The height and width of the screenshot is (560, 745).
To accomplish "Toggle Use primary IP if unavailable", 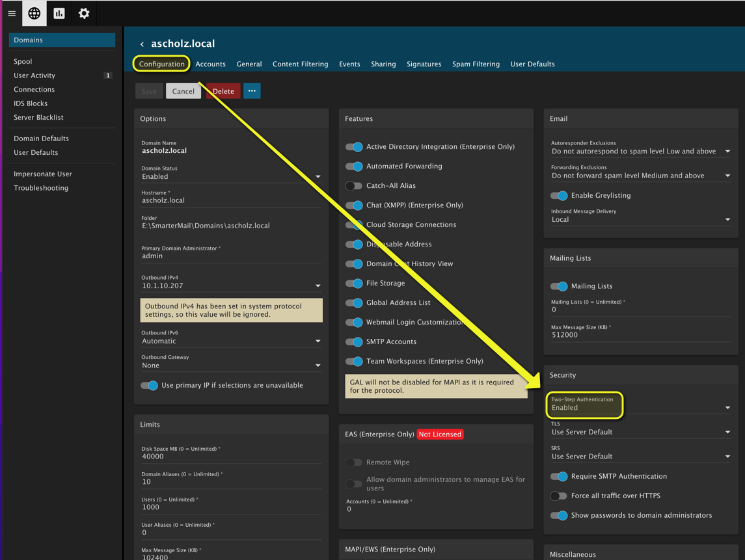I will pyautogui.click(x=150, y=386).
